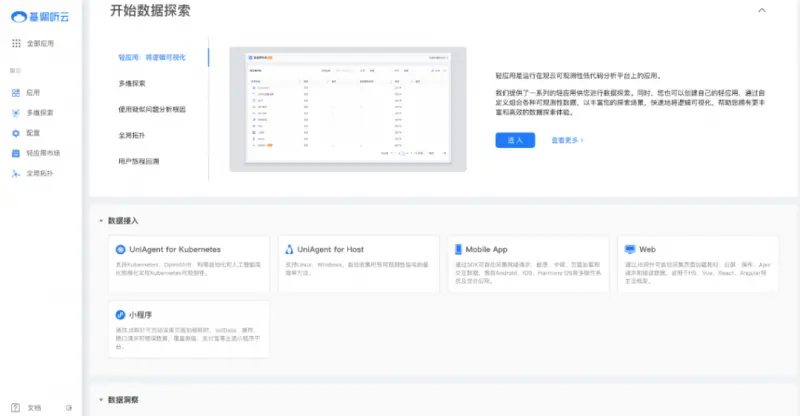The height and width of the screenshot is (416, 800).
Task: Open the Mobile App data access card
Action: [x=526, y=264]
